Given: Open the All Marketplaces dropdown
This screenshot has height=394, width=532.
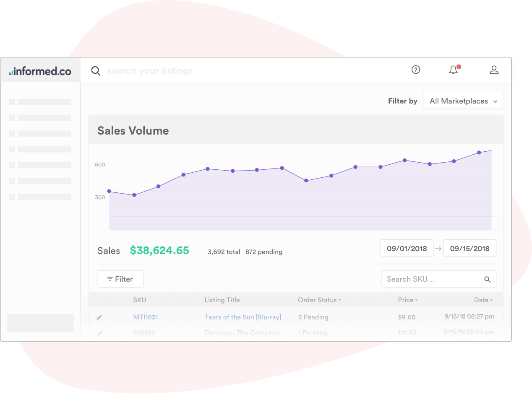Looking at the screenshot, I should (462, 101).
